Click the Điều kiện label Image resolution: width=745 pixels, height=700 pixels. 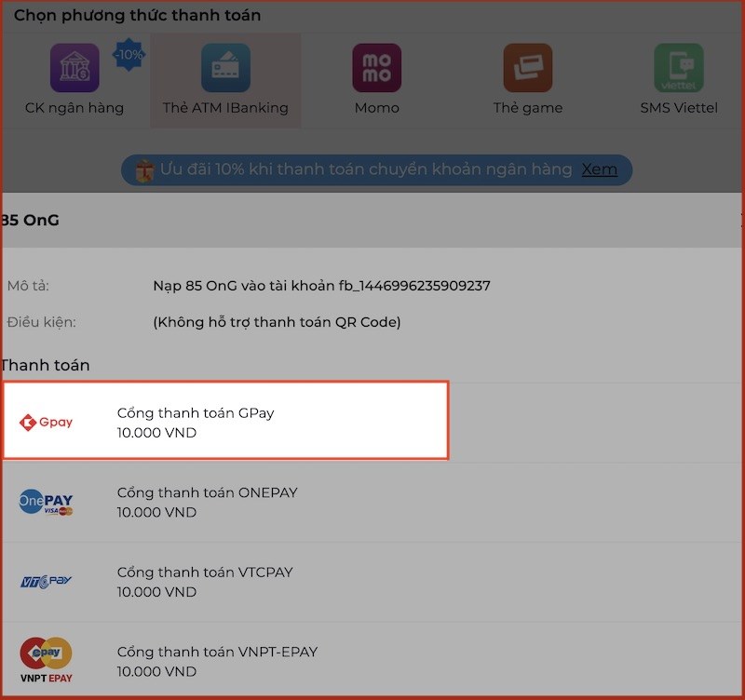[41, 322]
